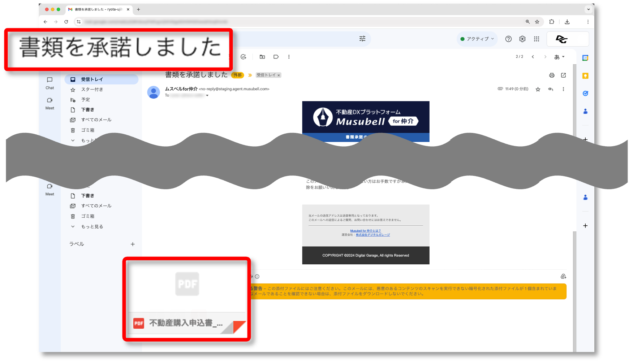The width and height of the screenshot is (629, 364).
Task: Reply to the Musubell email
Action: tap(550, 89)
